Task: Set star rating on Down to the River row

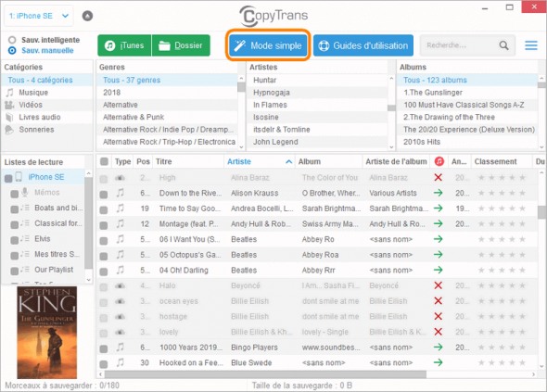Action: [502, 193]
